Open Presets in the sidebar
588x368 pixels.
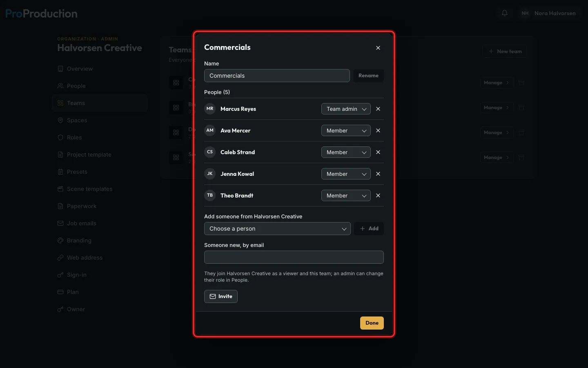pyautogui.click(x=100, y=172)
